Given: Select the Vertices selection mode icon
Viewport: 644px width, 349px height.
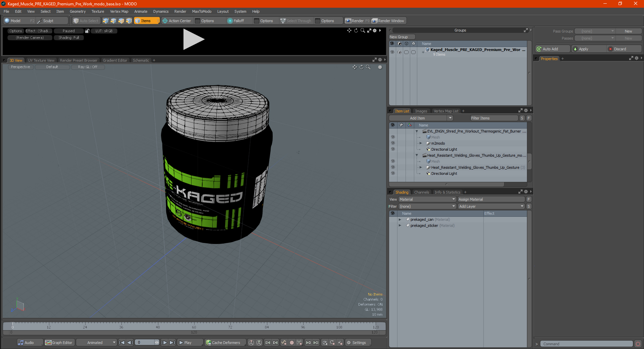Looking at the screenshot, I should click(x=106, y=21).
